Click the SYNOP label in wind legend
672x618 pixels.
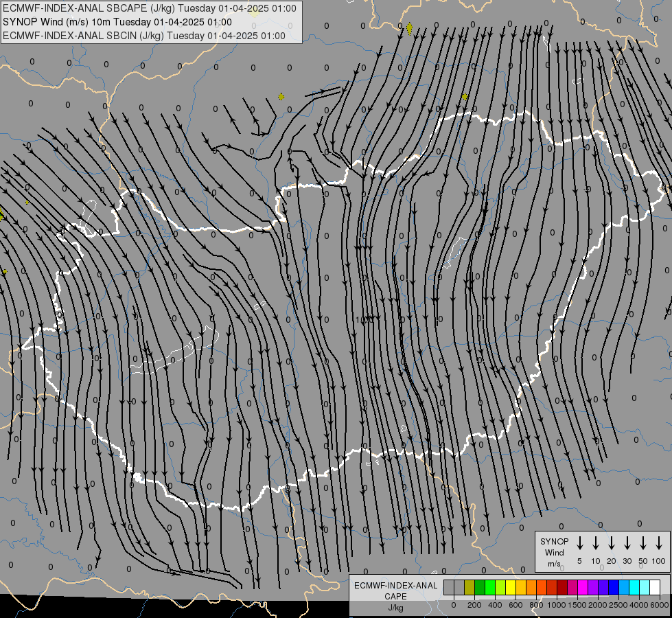[554, 541]
